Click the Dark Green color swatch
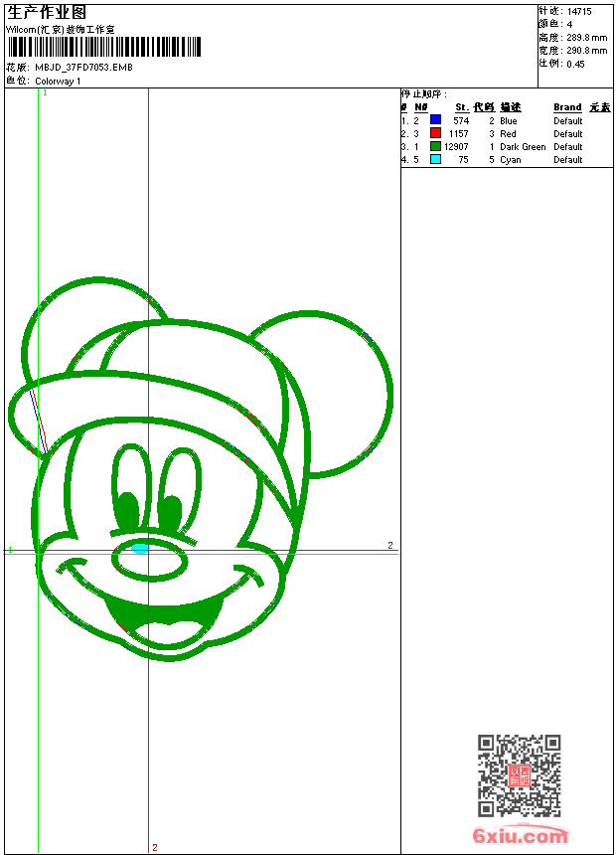 tap(435, 146)
